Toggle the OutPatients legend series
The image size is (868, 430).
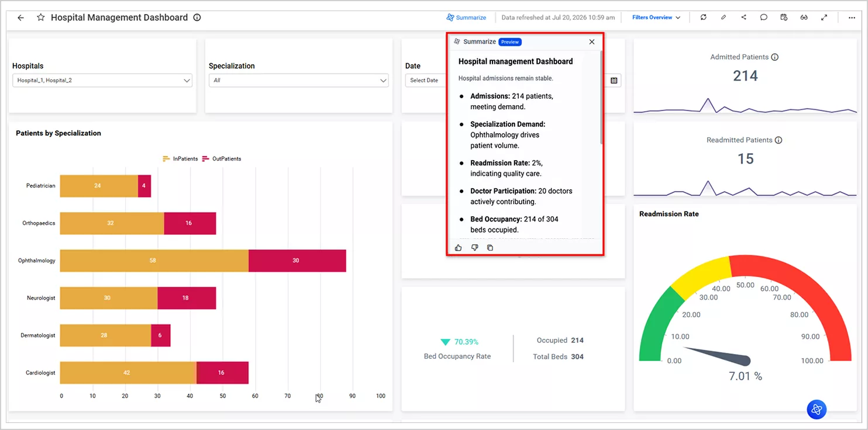222,159
